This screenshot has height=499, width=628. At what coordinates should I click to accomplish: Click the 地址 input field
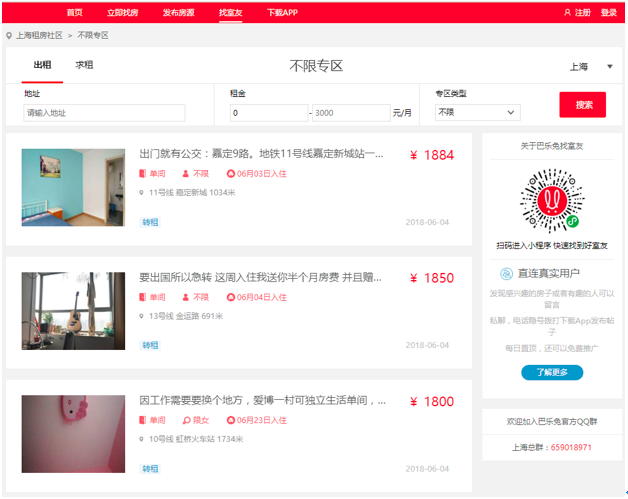point(104,113)
